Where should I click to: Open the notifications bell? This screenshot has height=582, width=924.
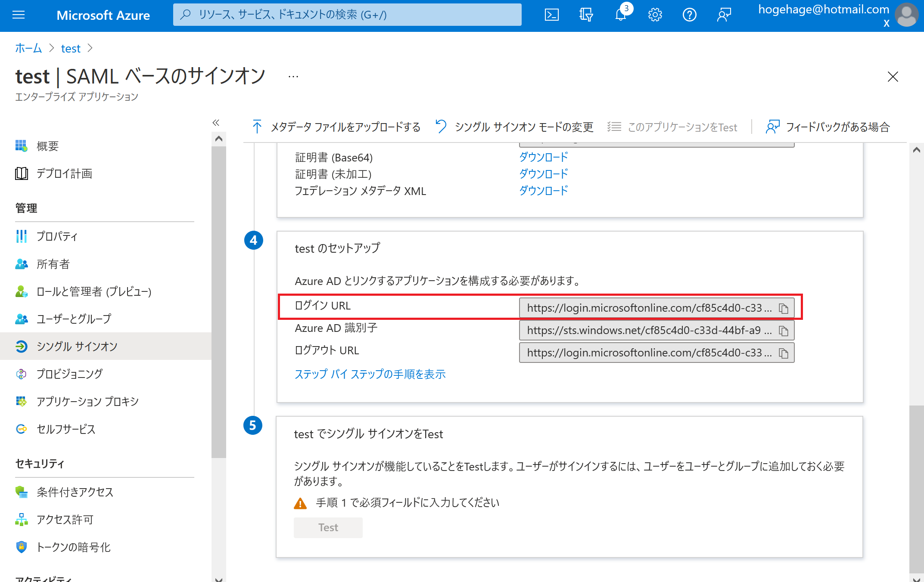pos(621,15)
